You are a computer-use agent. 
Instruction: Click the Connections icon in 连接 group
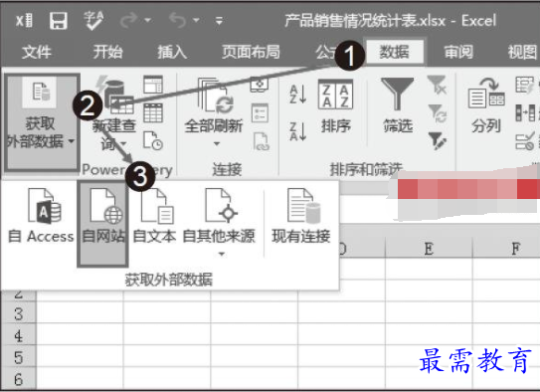pos(260,85)
